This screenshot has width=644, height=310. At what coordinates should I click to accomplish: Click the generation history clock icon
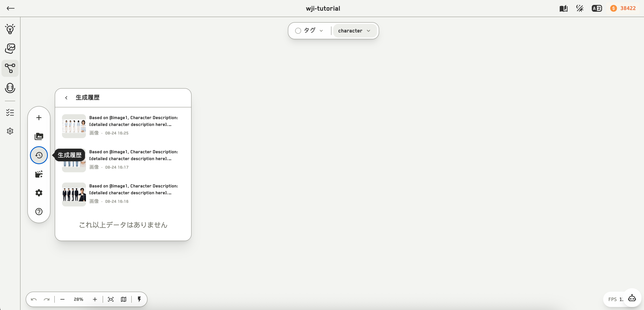tap(39, 155)
